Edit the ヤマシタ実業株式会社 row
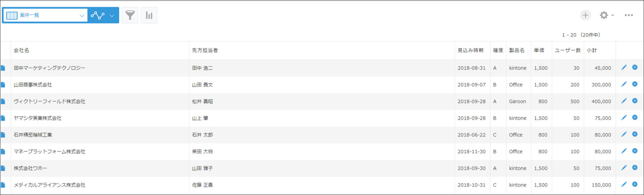Image resolution: width=644 pixels, height=195 pixels. [624, 117]
